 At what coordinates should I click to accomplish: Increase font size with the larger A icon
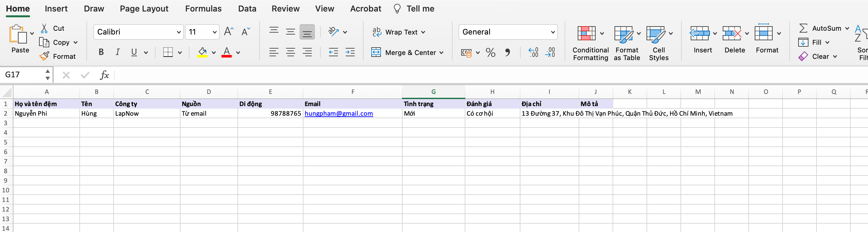pyautogui.click(x=228, y=32)
